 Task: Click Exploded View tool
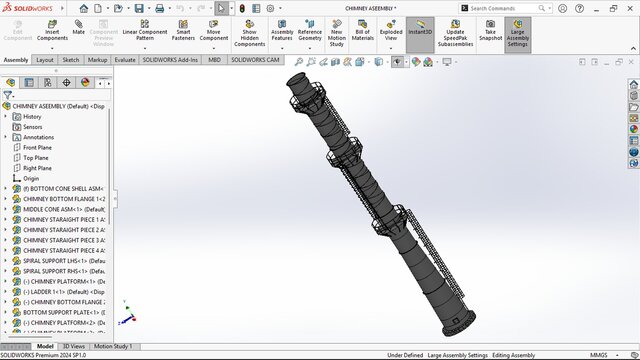click(x=391, y=30)
